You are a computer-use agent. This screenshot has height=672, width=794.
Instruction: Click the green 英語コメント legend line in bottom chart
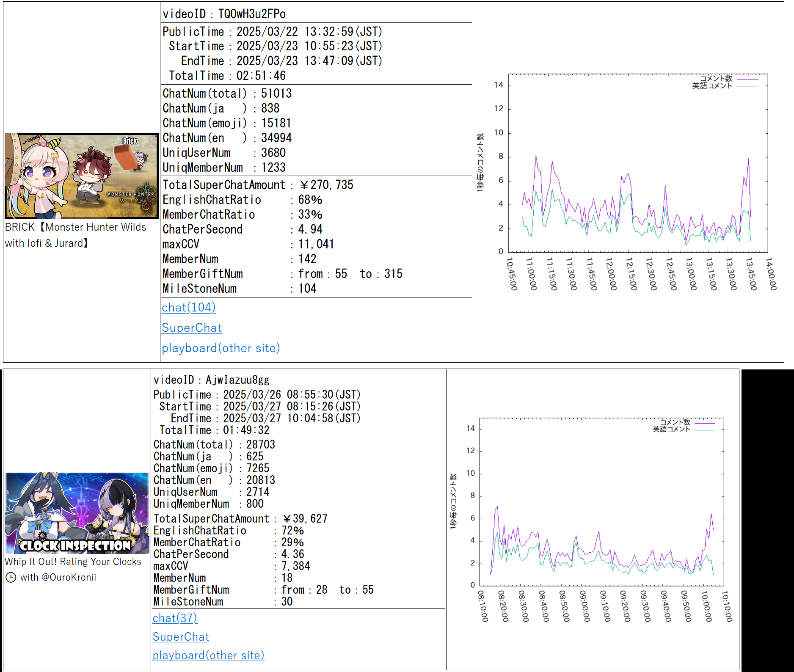[x=704, y=430]
